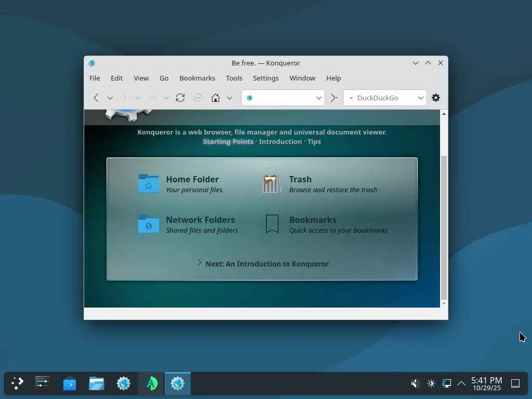Click the active Konqueror taskbar entry
Screen dimensions: 532x399
point(178,383)
